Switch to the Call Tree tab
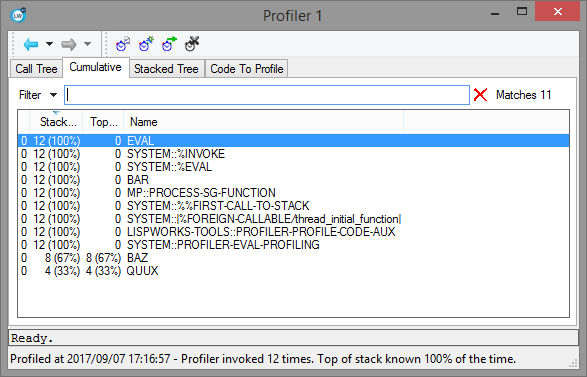The image size is (587, 377). [36, 69]
